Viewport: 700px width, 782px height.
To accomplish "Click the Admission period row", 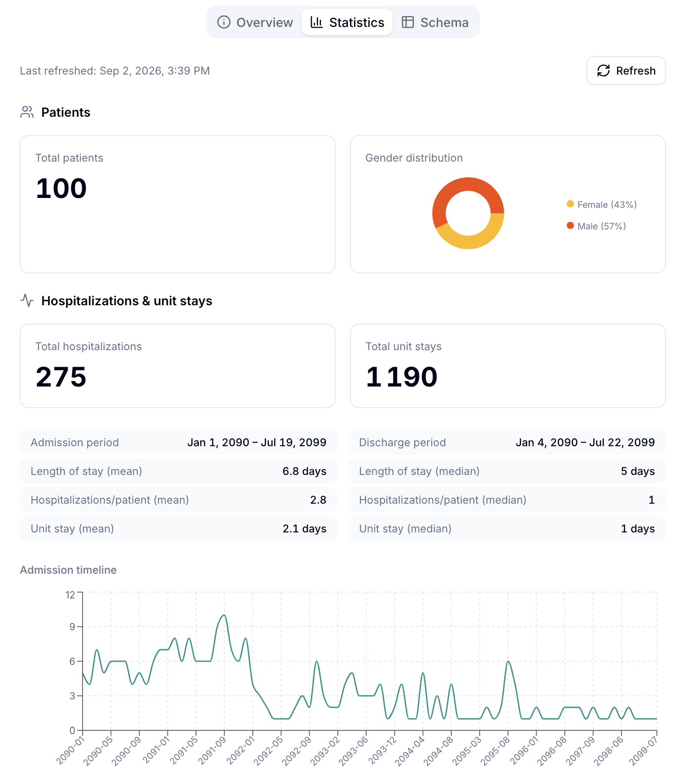I will [179, 442].
